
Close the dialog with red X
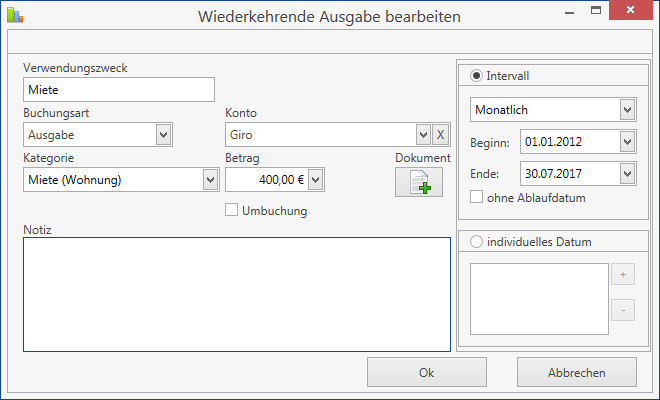click(x=631, y=10)
